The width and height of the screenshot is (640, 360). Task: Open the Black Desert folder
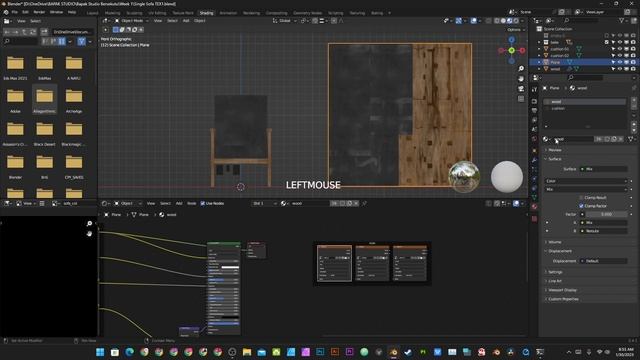(x=44, y=134)
